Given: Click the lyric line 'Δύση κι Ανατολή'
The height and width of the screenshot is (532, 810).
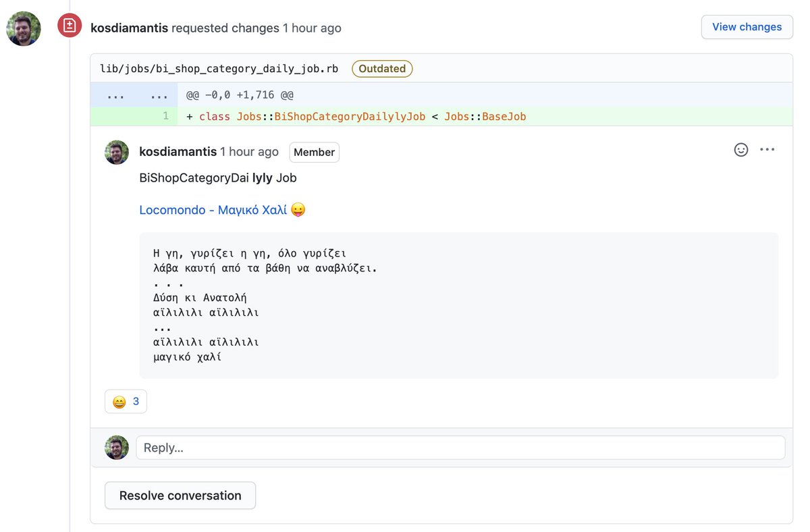Looking at the screenshot, I should tap(200, 298).
